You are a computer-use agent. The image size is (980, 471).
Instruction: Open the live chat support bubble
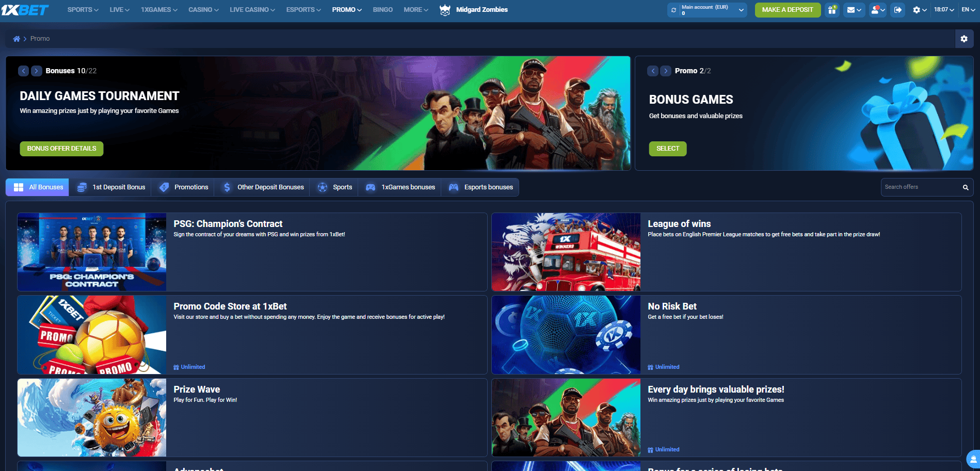973,458
